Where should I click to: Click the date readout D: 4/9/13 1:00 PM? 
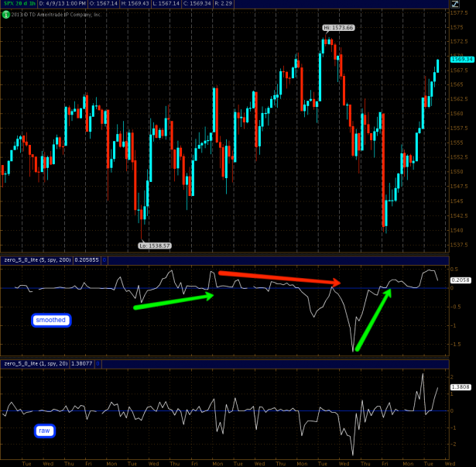click(x=62, y=4)
